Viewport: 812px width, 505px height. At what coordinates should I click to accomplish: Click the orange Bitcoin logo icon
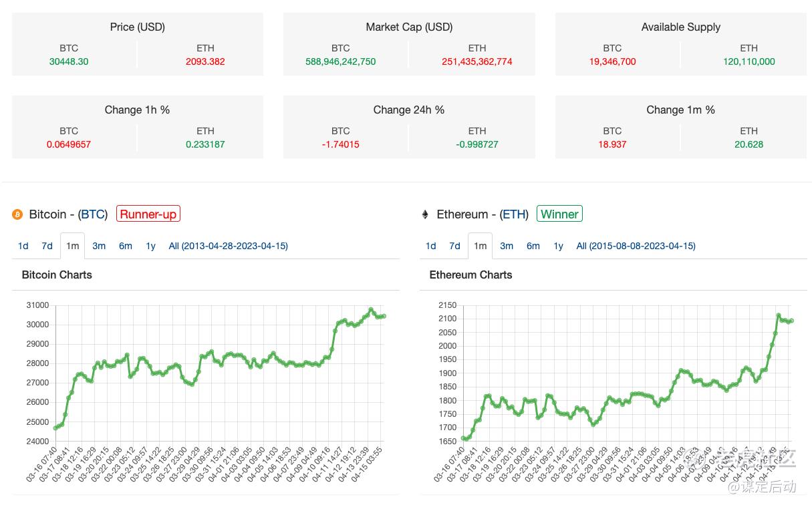(17, 214)
